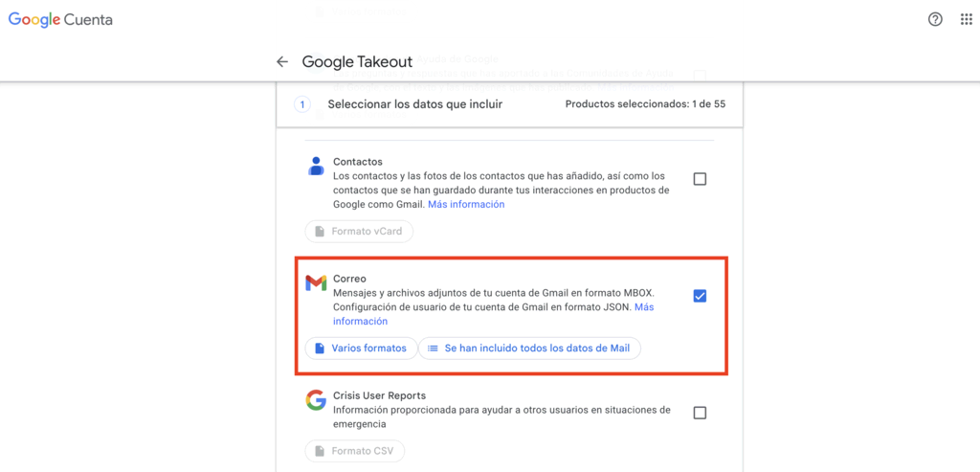Click the Crisis User Reports Google icon

(x=316, y=400)
